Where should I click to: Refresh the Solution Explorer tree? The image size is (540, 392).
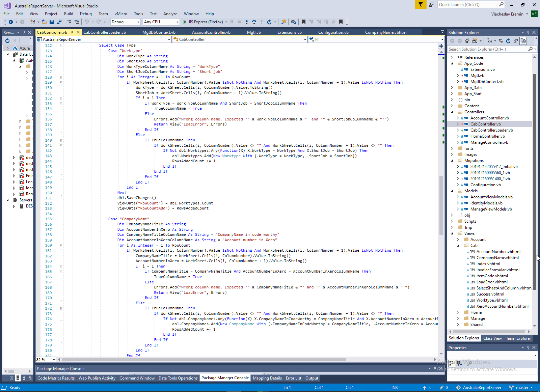tap(508, 41)
